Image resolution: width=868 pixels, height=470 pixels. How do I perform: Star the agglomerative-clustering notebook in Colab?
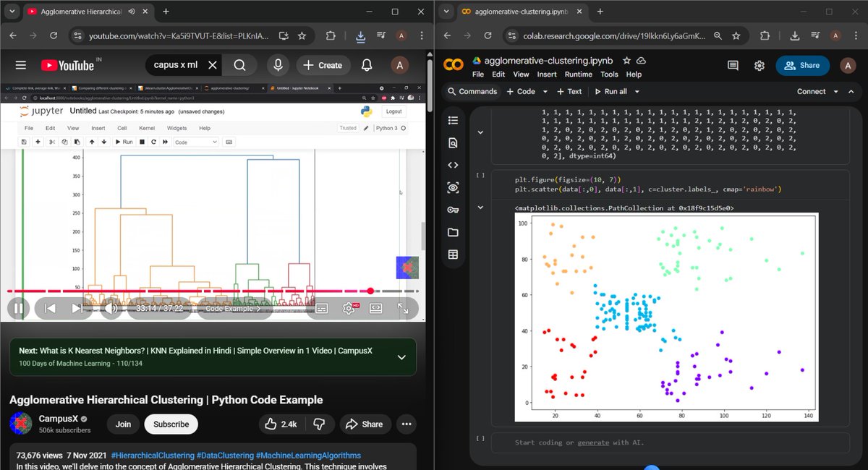click(626, 61)
